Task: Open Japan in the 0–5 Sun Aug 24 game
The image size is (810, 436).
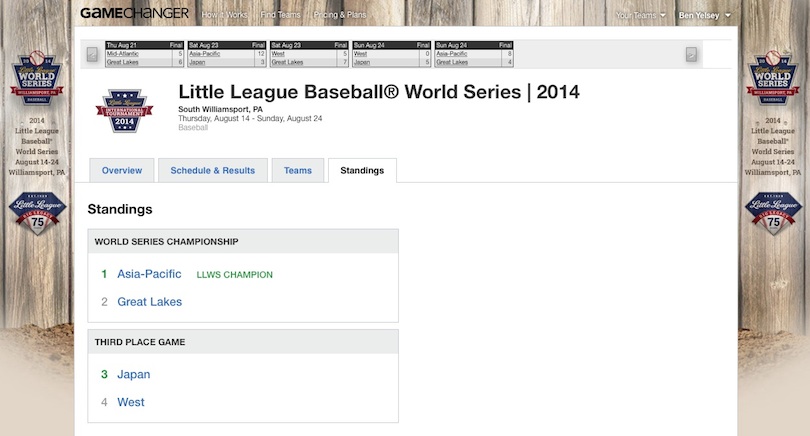Action: (x=362, y=62)
